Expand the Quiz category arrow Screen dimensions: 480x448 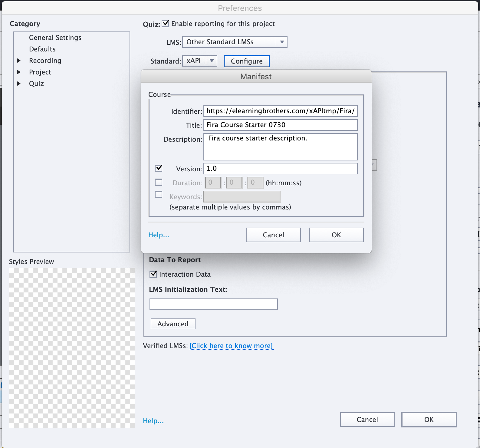[x=19, y=84]
